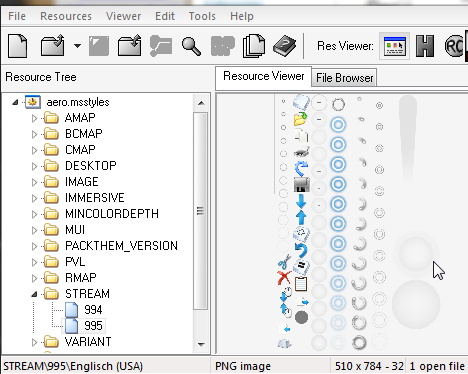Image resolution: width=468 pixels, height=374 pixels.
Task: Click the dark gray filled circle sprite
Action: tap(301, 317)
